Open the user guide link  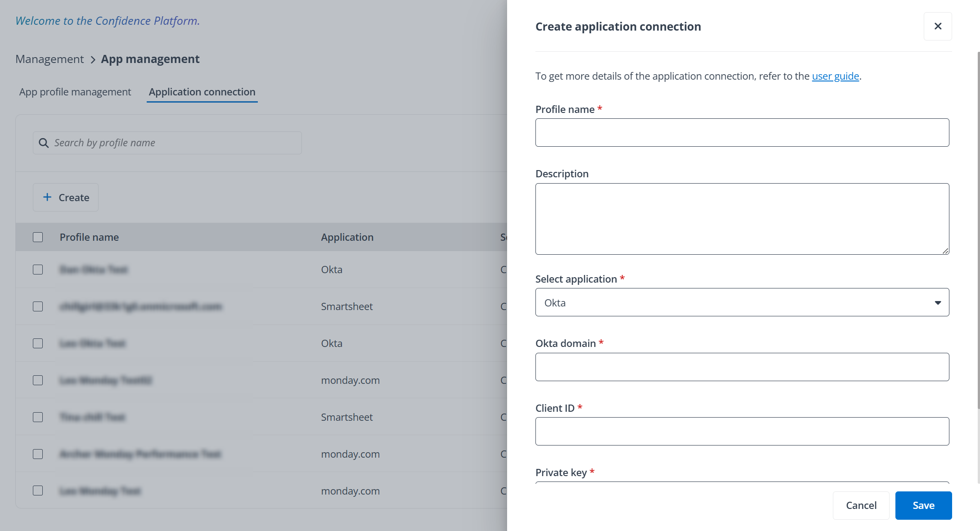pyautogui.click(x=835, y=76)
